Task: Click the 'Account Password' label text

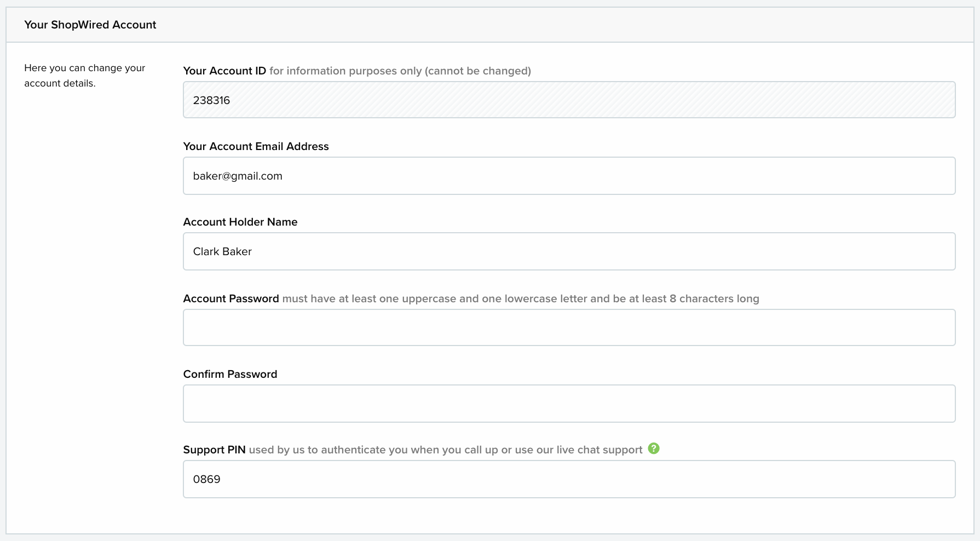Action: [x=231, y=298]
